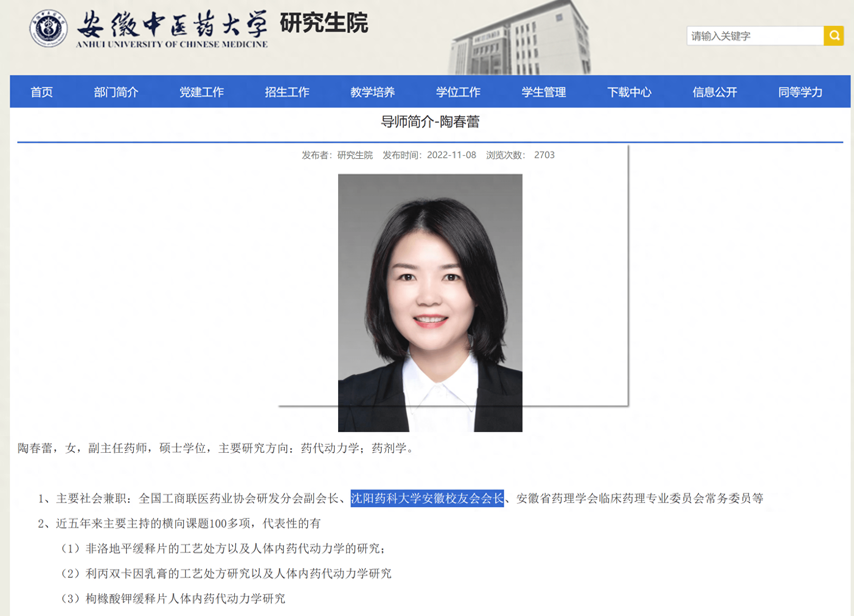This screenshot has height=616, width=854.
Task: Open 学生管理 in the navigation bar
Action: pos(544,92)
